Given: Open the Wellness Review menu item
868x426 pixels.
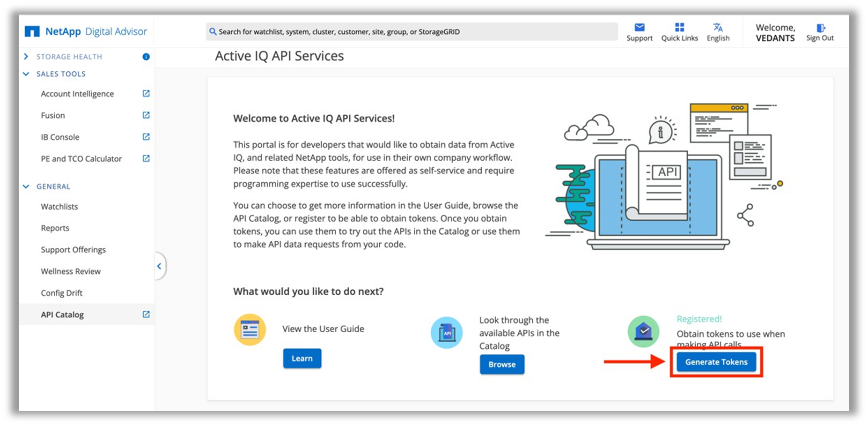Looking at the screenshot, I should [x=71, y=271].
